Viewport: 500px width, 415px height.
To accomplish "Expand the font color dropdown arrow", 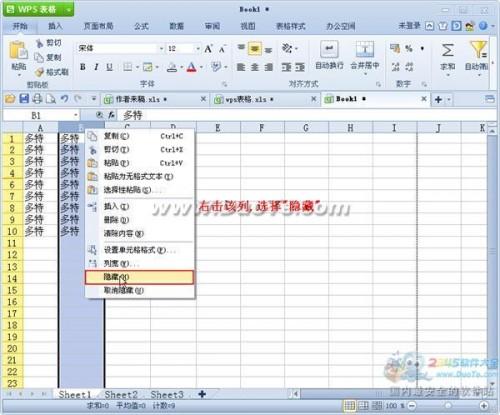I will pos(201,67).
